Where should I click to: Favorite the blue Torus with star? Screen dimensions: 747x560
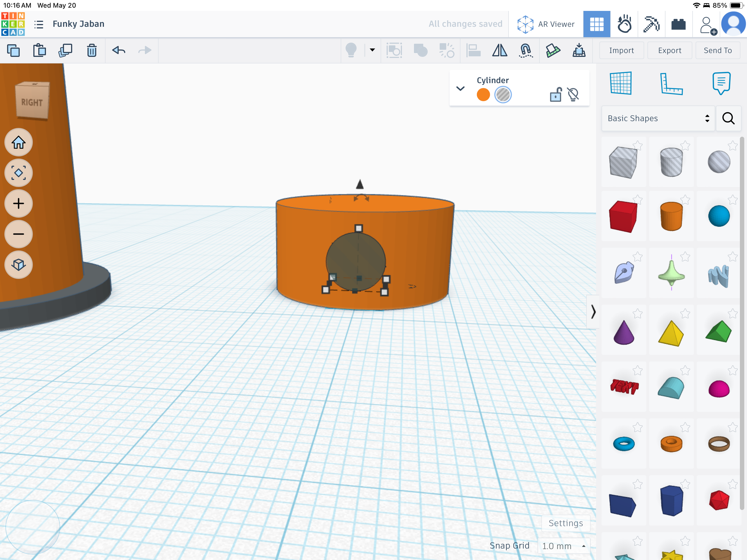637,427
